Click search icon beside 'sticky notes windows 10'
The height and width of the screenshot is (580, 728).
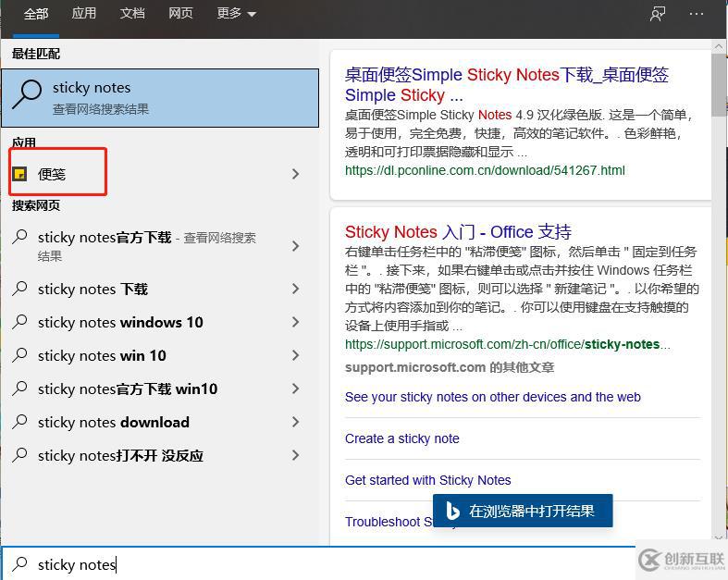point(19,322)
